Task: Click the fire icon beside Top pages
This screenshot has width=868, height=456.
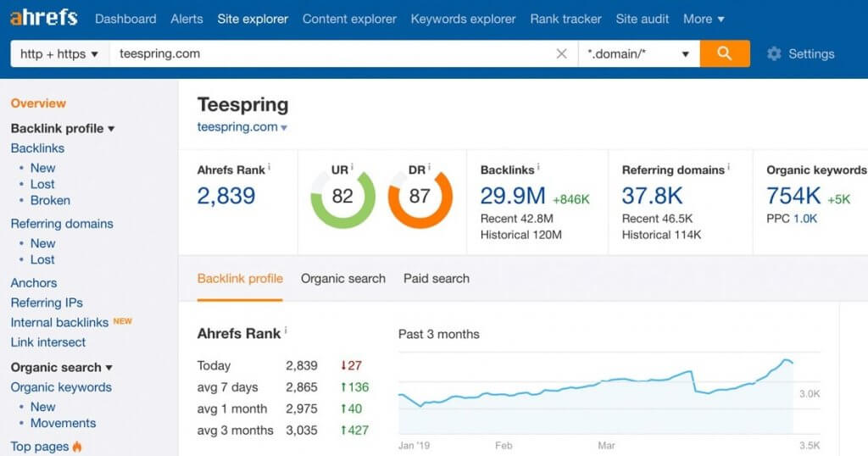Action: tap(77, 447)
